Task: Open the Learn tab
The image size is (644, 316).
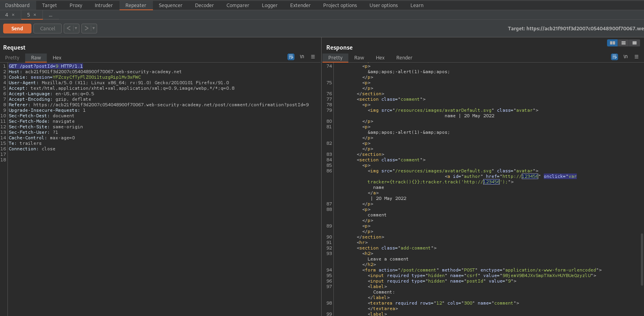Action: click(x=417, y=5)
